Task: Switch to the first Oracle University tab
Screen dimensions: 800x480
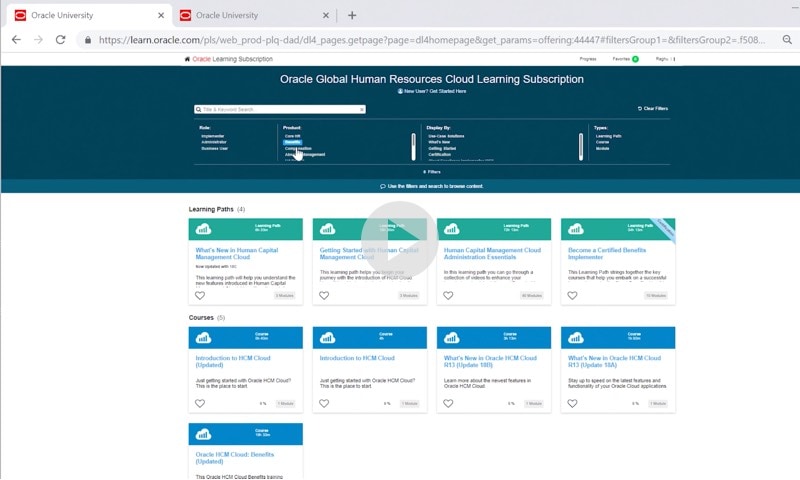Action: (90, 15)
